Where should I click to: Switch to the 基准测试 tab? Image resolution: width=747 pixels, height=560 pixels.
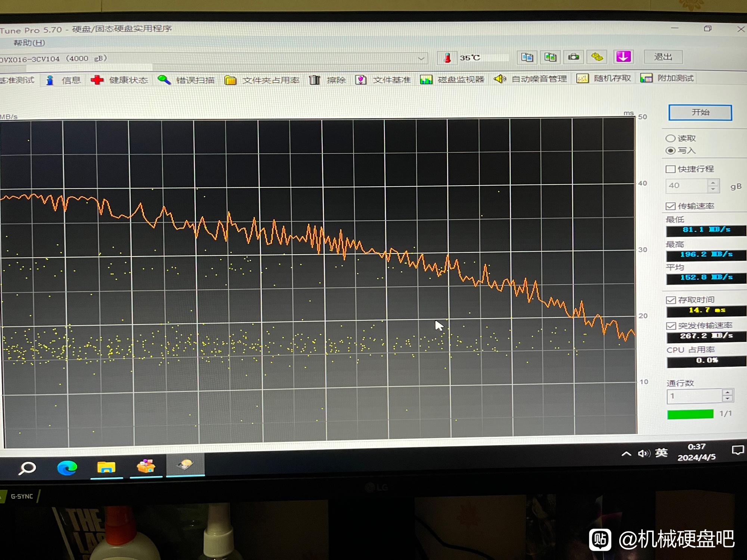(17, 80)
